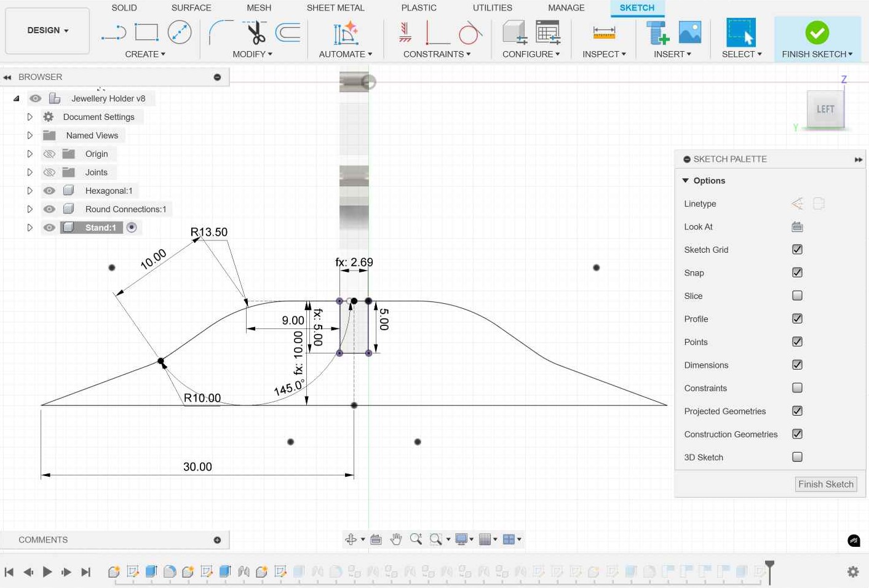Open Display Settings monitor icon
869x588 pixels.
pyautogui.click(x=461, y=539)
